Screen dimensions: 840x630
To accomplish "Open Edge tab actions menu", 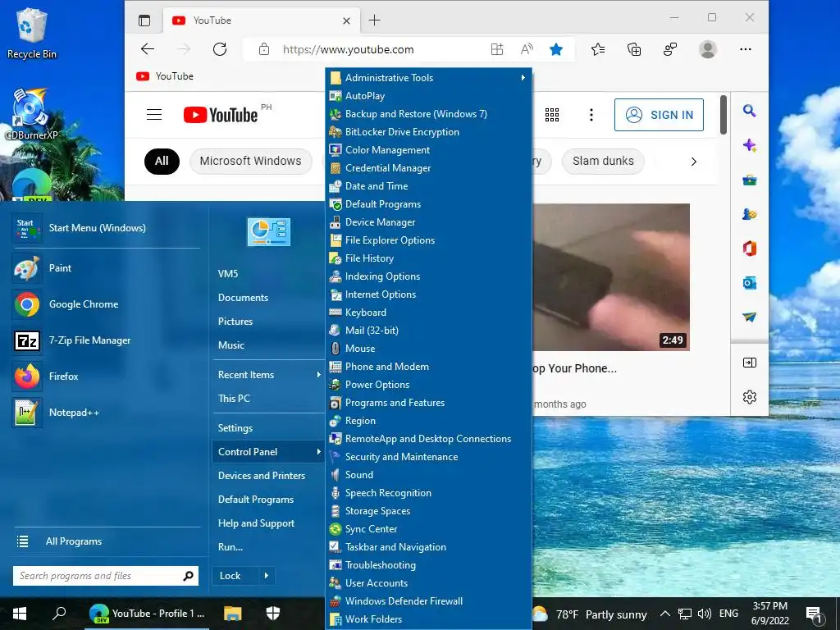I will 144,21.
